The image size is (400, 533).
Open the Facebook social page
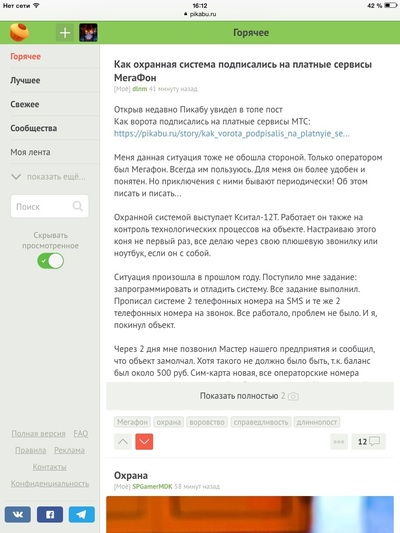50,514
